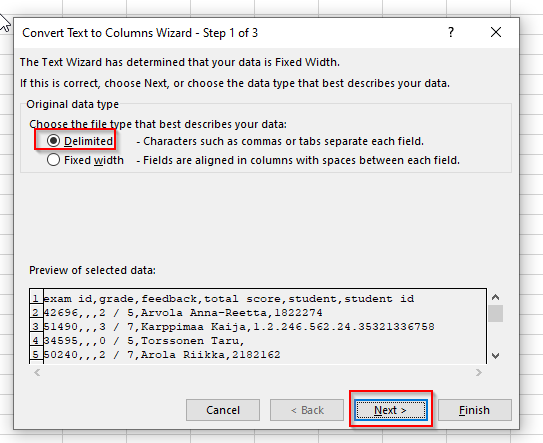
Task: Close the Convert Text to Columns dialog
Action: point(496,32)
